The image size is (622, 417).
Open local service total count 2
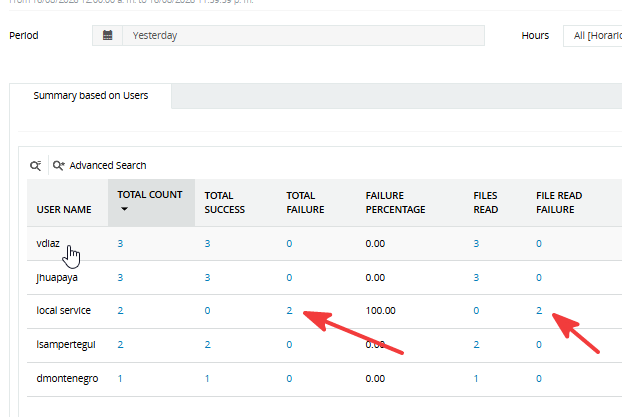pos(120,311)
